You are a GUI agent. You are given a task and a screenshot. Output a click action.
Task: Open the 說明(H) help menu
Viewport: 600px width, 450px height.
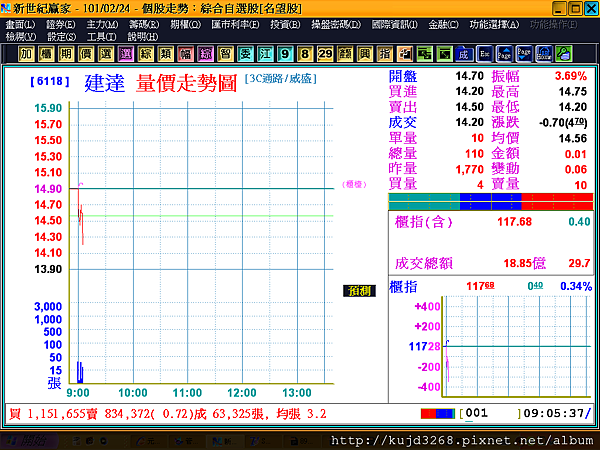[x=143, y=37]
